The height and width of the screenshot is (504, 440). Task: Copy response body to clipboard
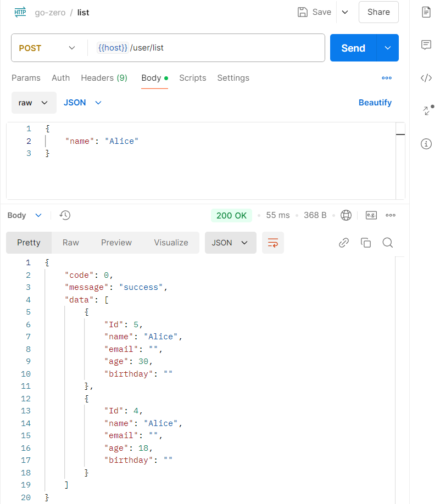pos(366,243)
